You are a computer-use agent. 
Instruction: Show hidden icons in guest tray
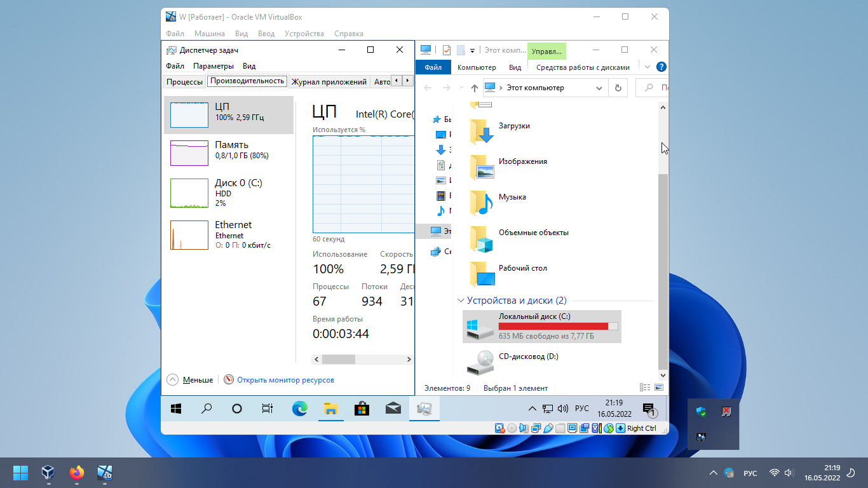point(532,409)
